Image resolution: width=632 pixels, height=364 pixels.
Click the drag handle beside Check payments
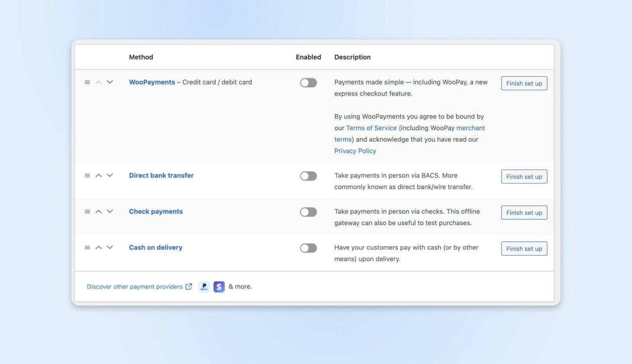87,211
